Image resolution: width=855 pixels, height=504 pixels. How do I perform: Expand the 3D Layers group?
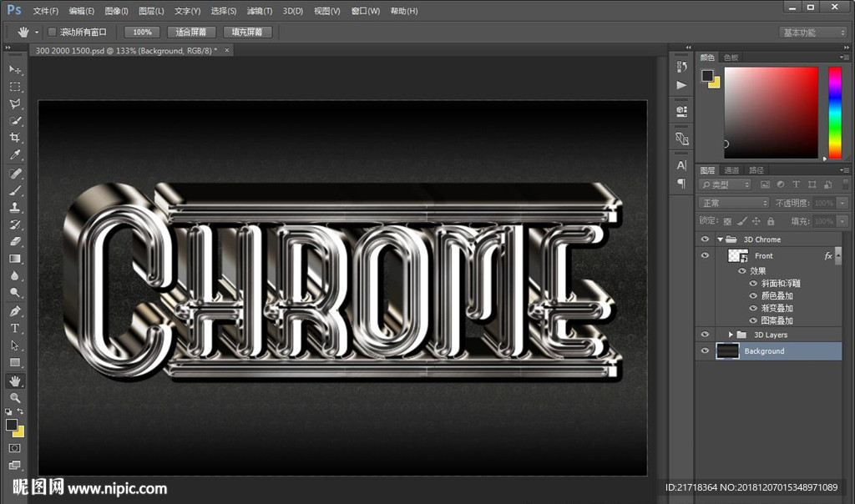[731, 335]
